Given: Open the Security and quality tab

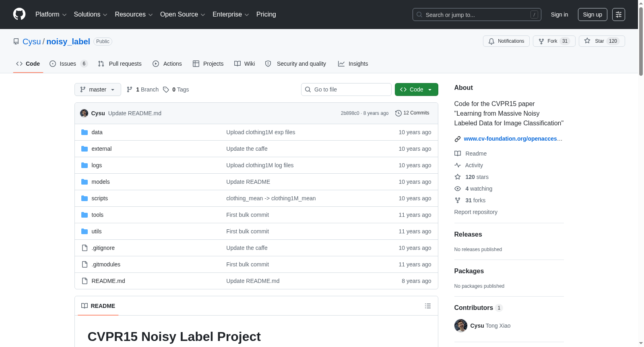Looking at the screenshot, I should pos(296,64).
